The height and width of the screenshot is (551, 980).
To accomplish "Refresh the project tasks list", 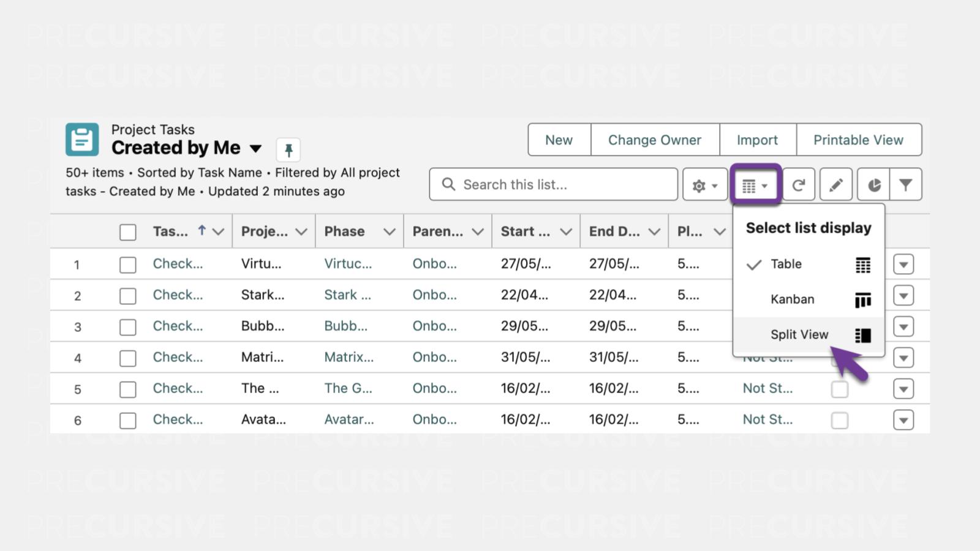I will [798, 185].
